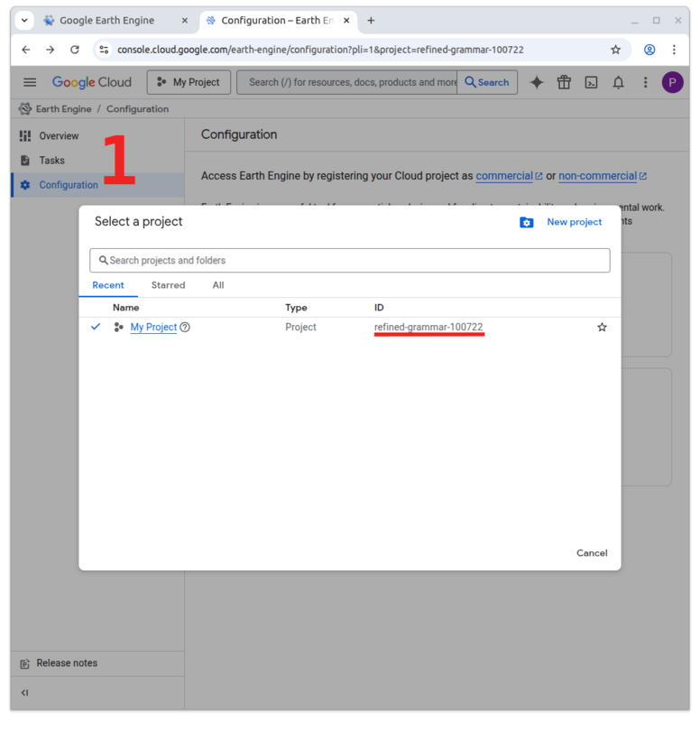Open the hamburger navigation menu

30,82
